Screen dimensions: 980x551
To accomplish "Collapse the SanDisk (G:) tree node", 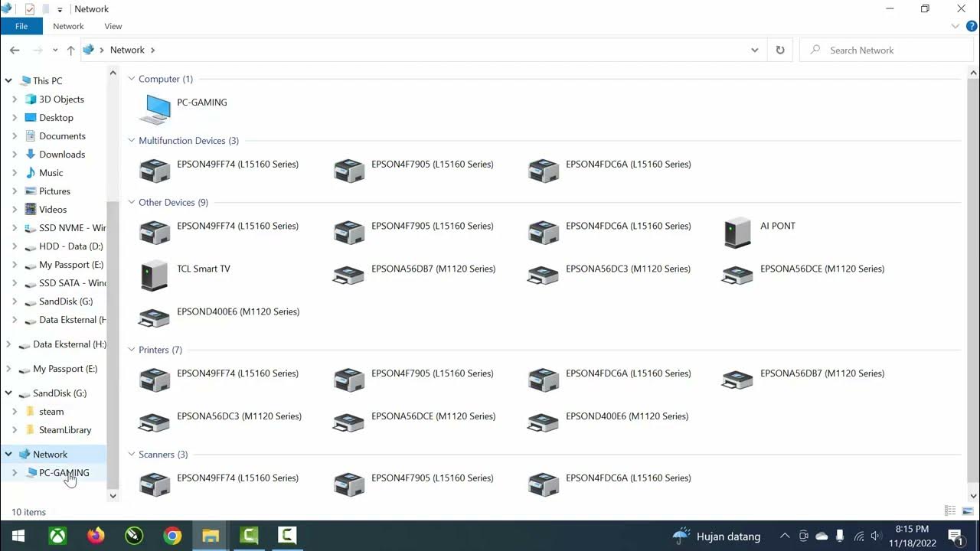I will (8, 393).
